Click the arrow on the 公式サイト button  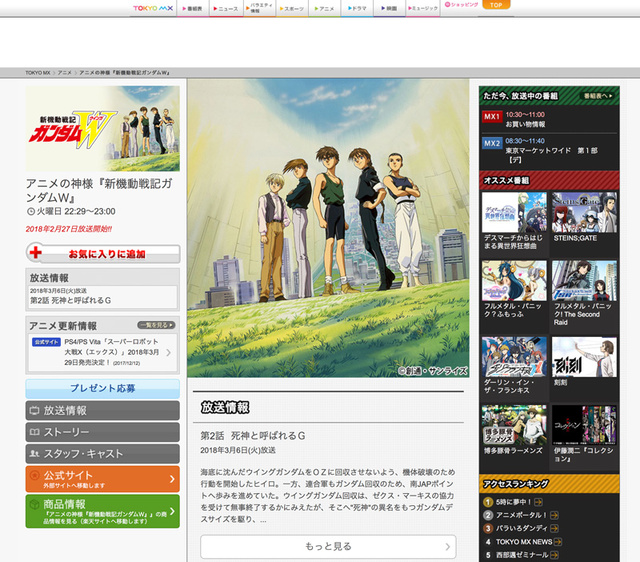click(172, 479)
